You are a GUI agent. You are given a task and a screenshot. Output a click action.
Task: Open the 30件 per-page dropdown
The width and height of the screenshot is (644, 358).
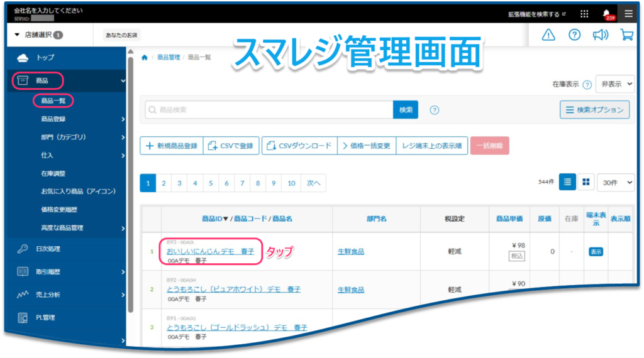tap(614, 182)
